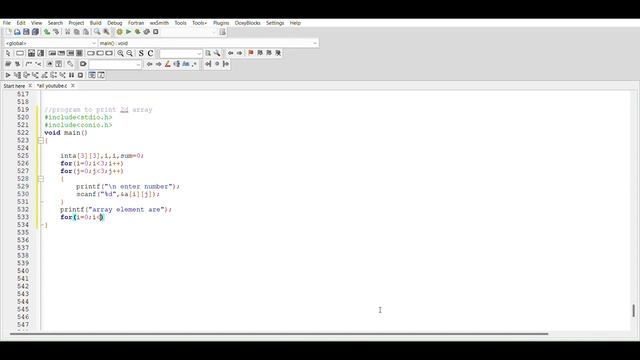Viewport: 640px width, 360px height.
Task: Open the Fortran menu
Action: pos(136,23)
